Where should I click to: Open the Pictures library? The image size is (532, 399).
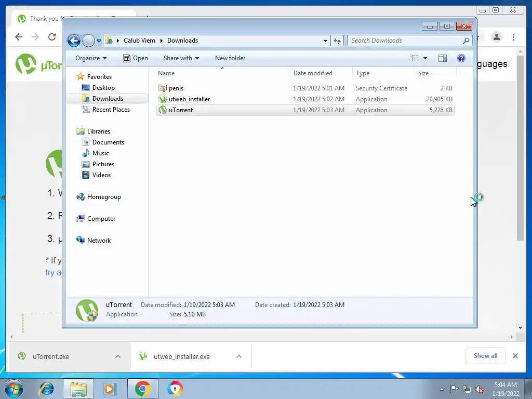pos(103,164)
